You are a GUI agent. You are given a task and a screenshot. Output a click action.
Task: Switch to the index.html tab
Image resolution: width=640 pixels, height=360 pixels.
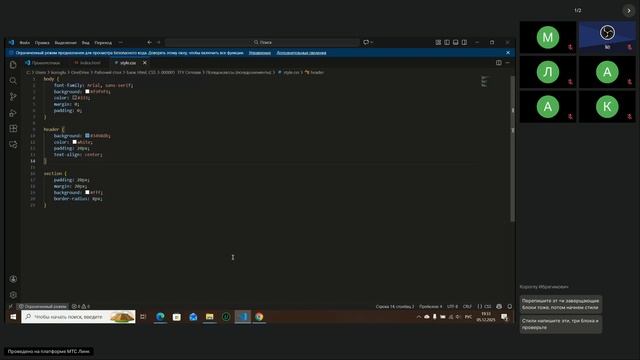(88, 63)
